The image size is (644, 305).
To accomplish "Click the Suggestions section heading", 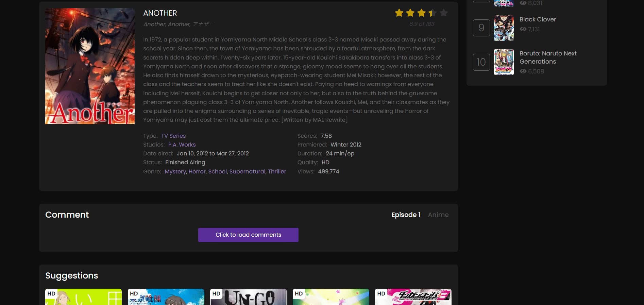I will point(71,275).
